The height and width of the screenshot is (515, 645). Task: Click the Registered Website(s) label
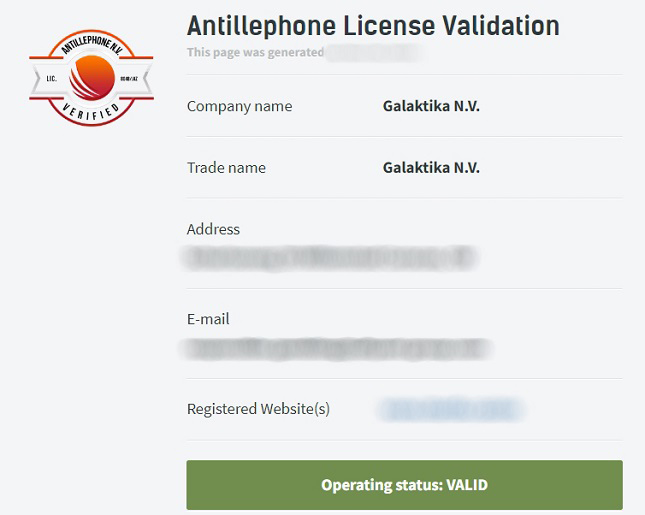[x=258, y=409]
